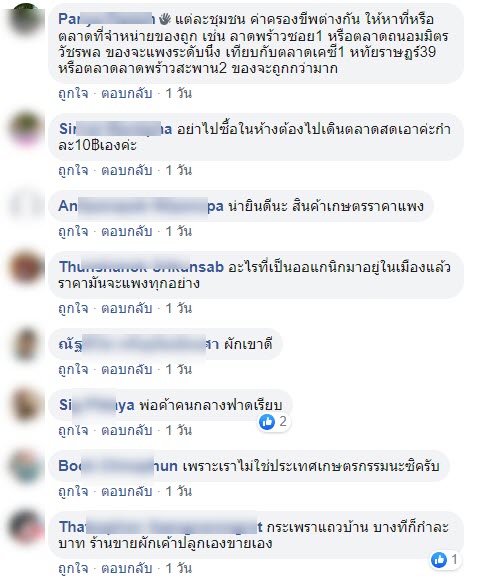Open the avatar beside the ผักเขาดี comment
This screenshot has width=495, height=588.
26,344
